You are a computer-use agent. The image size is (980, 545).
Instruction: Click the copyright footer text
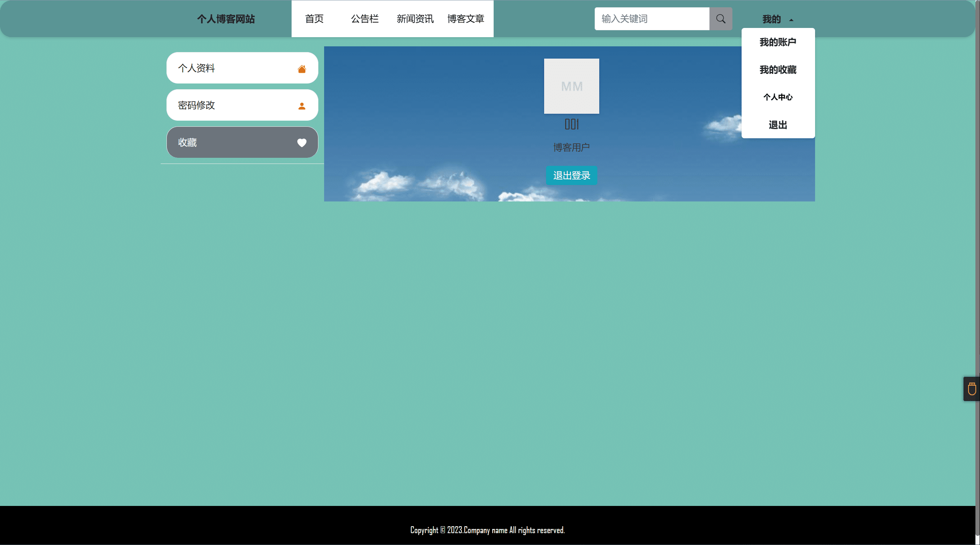[x=488, y=530]
